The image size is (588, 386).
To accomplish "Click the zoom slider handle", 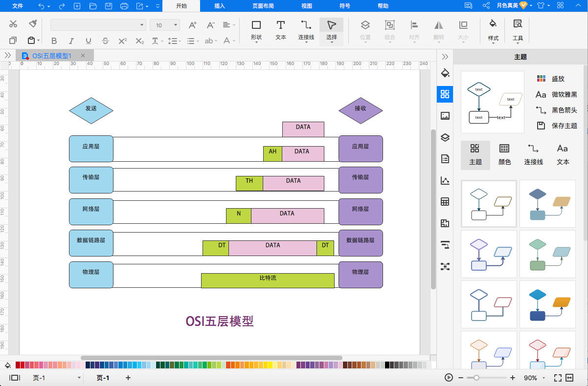I will pyautogui.click(x=476, y=378).
